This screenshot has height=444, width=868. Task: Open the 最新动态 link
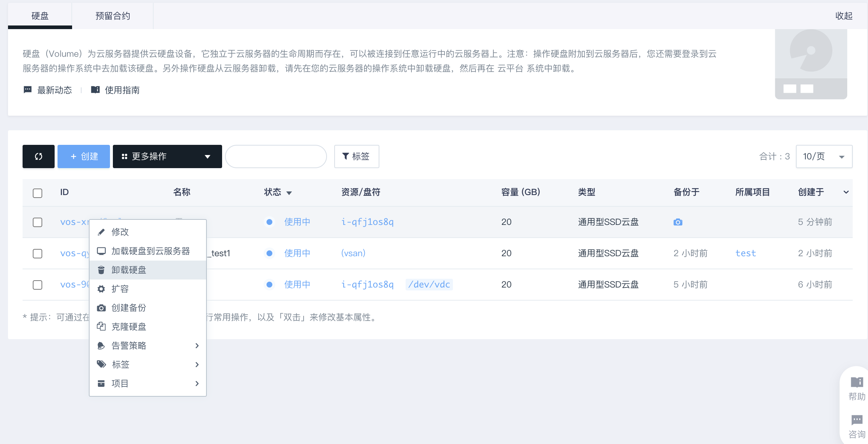[x=55, y=90]
